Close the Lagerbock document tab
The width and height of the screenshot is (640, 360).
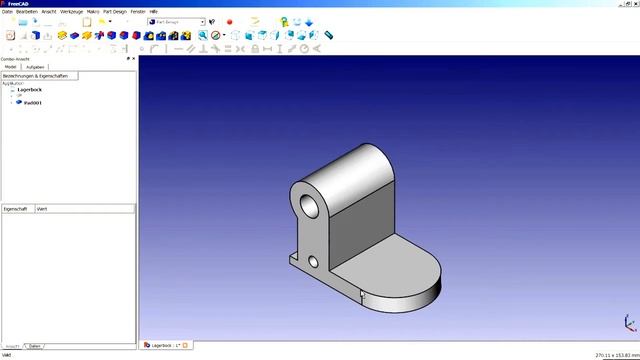185,345
